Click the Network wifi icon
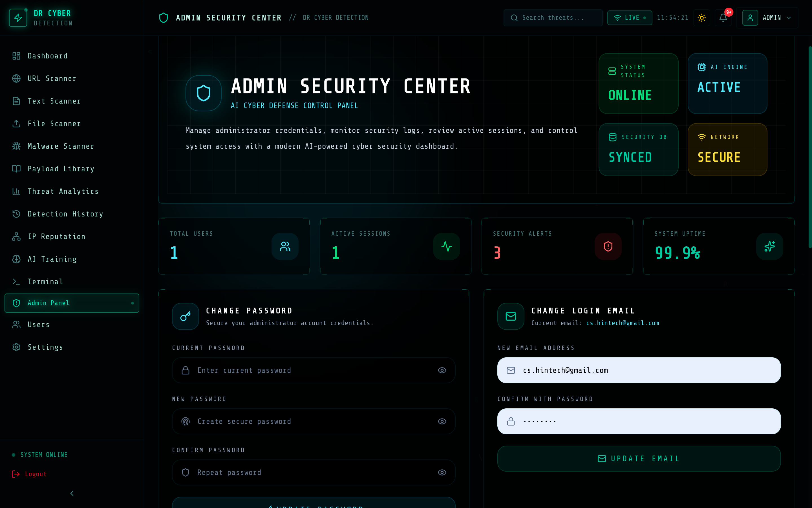This screenshot has height=508, width=812. (x=701, y=137)
